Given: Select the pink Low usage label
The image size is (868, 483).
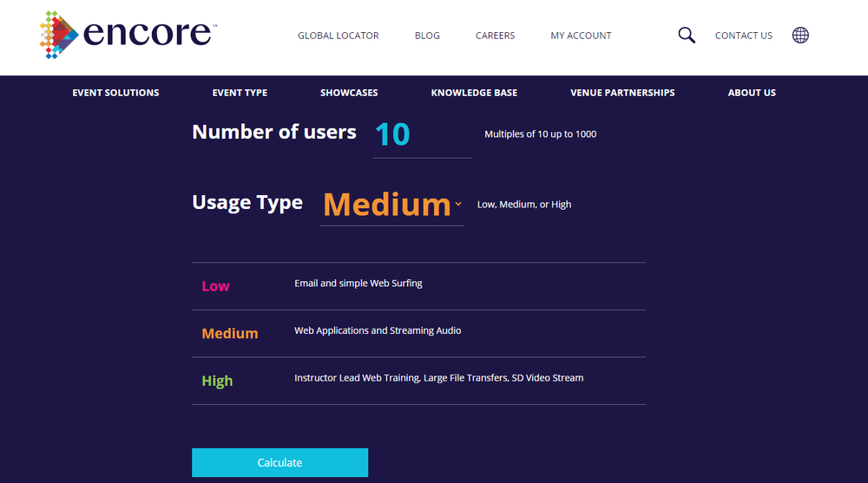Looking at the screenshot, I should pos(215,286).
